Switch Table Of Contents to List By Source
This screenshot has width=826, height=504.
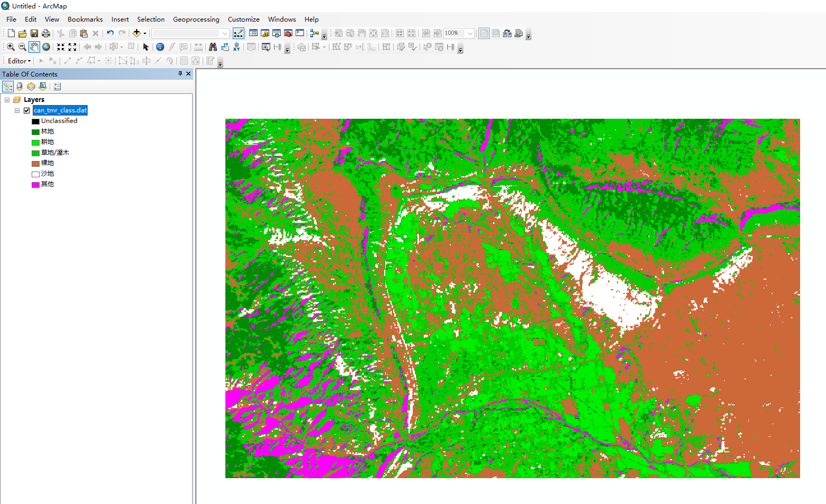[20, 86]
